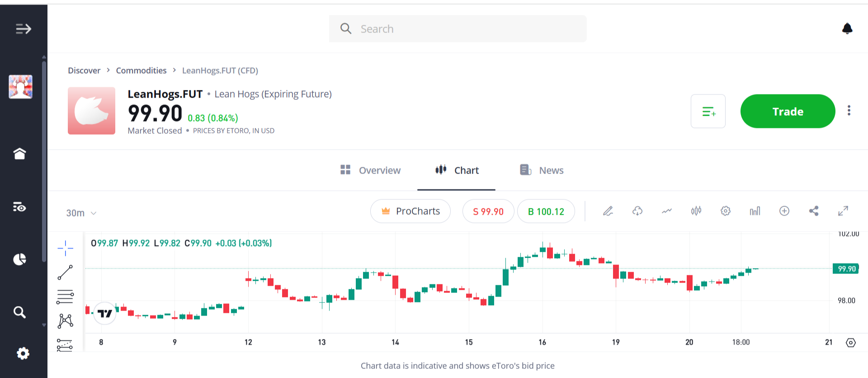868x378 pixels.
Task: Select the pattern node drawing tool
Action: (65, 321)
